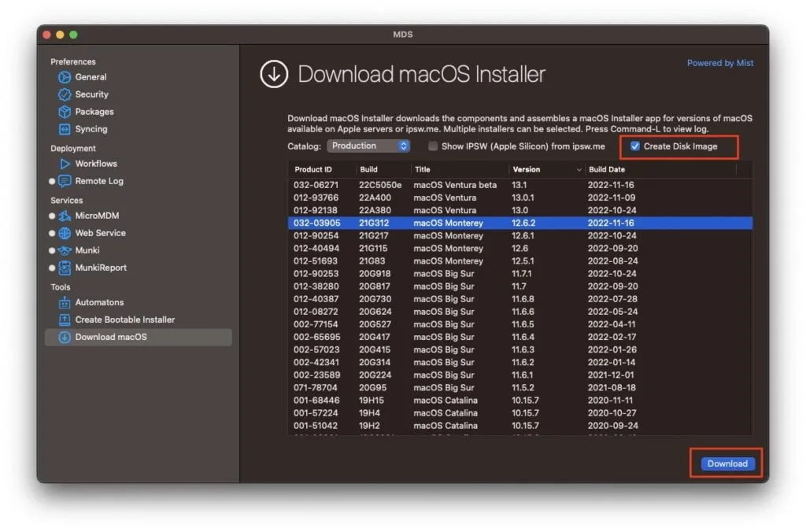The height and width of the screenshot is (532, 806).
Task: Select Big Sur 11.6.6 row
Action: 519,312
